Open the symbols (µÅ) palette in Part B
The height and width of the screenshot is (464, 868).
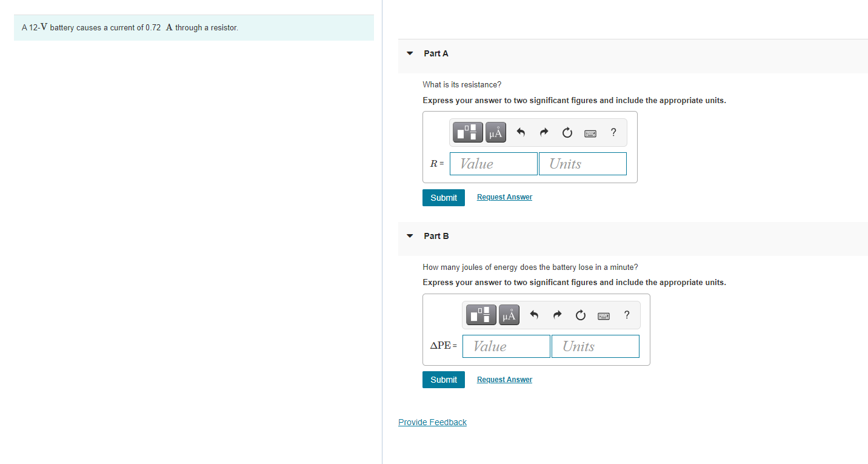[509, 315]
